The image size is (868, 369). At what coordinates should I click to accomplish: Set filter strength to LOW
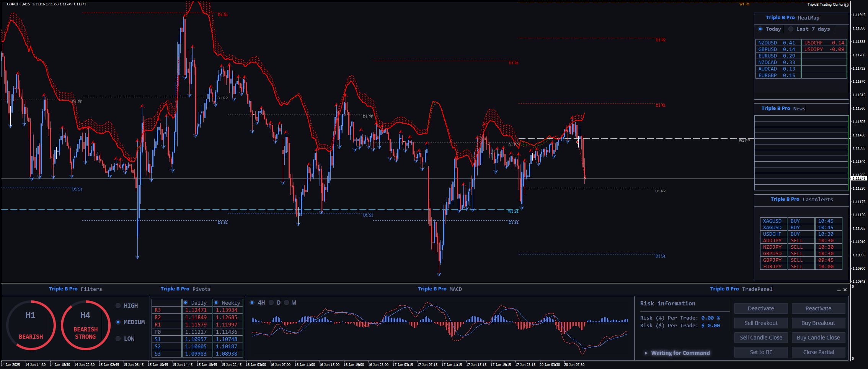click(x=118, y=339)
